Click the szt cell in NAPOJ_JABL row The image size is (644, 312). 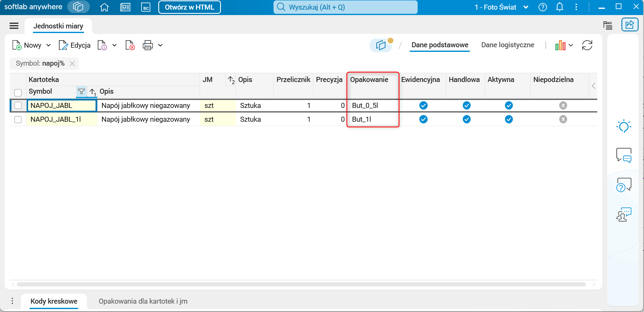[x=218, y=105]
